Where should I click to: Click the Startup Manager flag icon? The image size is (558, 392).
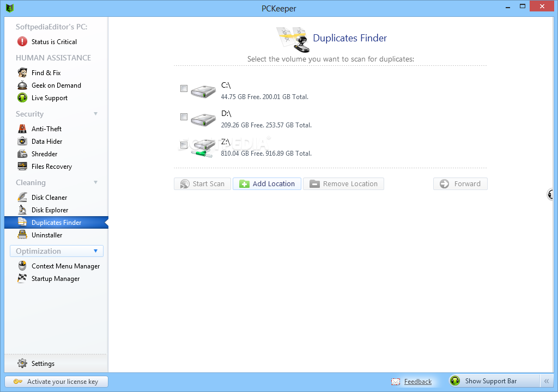pos(22,278)
